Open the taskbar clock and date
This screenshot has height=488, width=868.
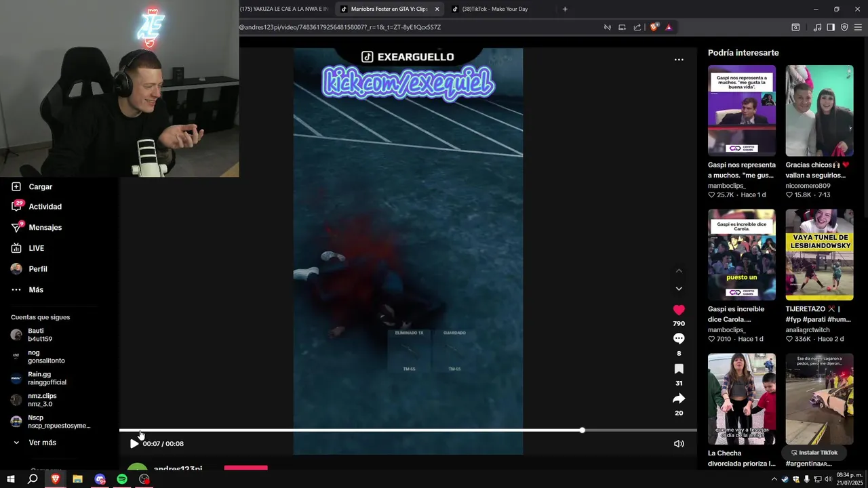tap(850, 479)
